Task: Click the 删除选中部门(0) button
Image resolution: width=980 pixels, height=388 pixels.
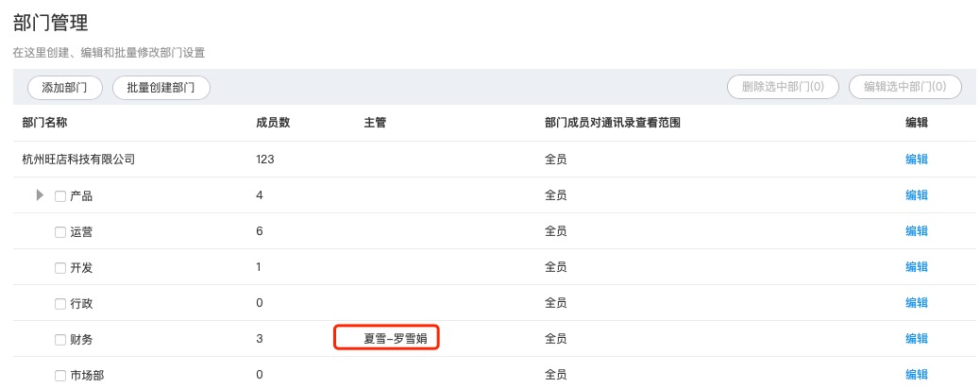Action: coord(783,87)
